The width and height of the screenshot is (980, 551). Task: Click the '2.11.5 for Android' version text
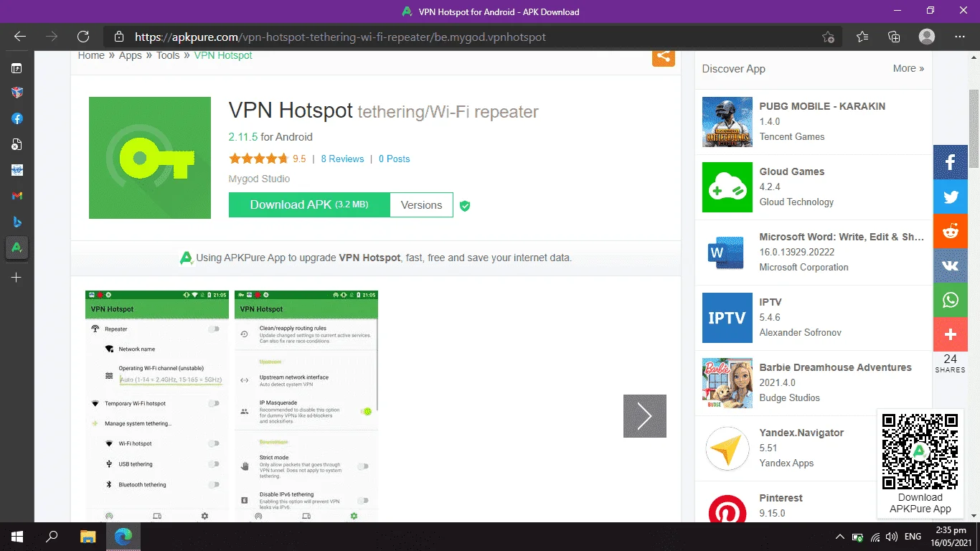coord(270,137)
